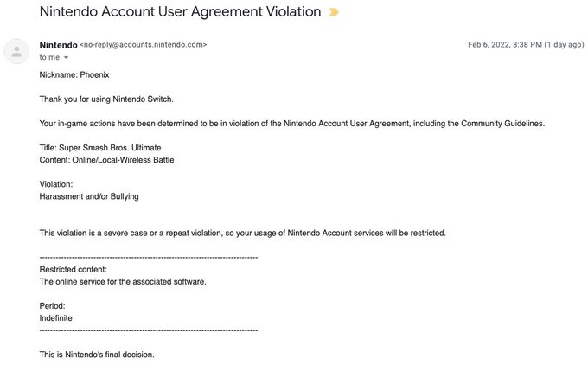
Task: Click the 'Title: Super Smash Bros. Ultimate' line
Action: pos(100,148)
